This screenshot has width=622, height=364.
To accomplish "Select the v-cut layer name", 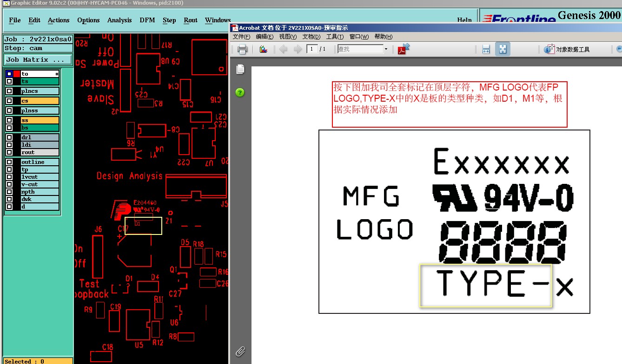I will click(40, 184).
